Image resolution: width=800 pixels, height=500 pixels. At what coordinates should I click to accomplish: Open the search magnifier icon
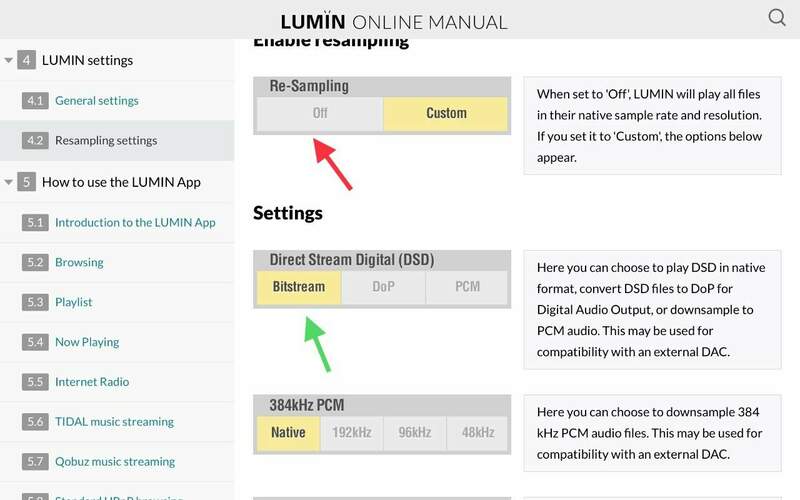coord(777,18)
